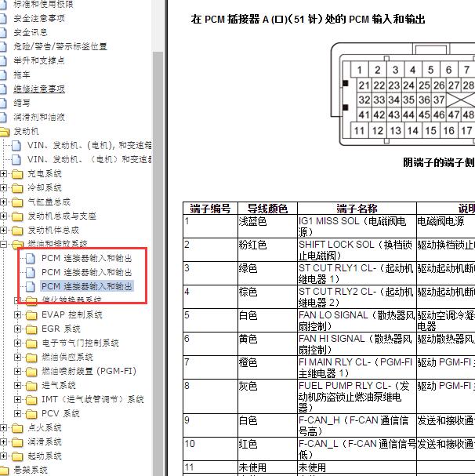475x476 pixels.
Task: Click the document icon of the highlighted PCM 连接器输入和输出 entry
Action: point(31,286)
